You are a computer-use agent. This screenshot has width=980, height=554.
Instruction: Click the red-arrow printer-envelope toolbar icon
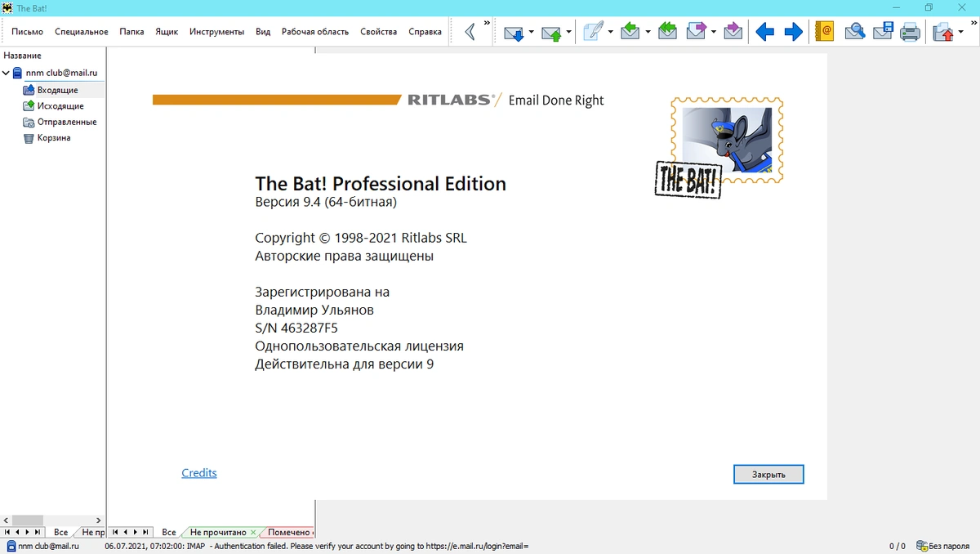point(943,33)
